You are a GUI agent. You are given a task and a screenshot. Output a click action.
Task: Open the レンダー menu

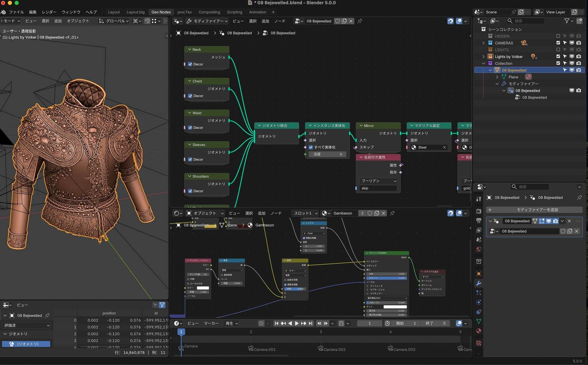pos(49,12)
